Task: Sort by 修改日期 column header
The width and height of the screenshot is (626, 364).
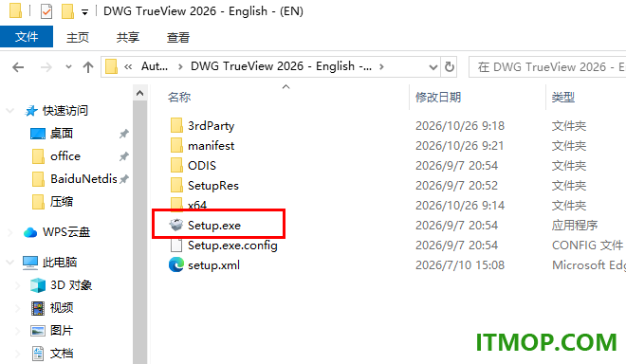Action: coord(438,97)
